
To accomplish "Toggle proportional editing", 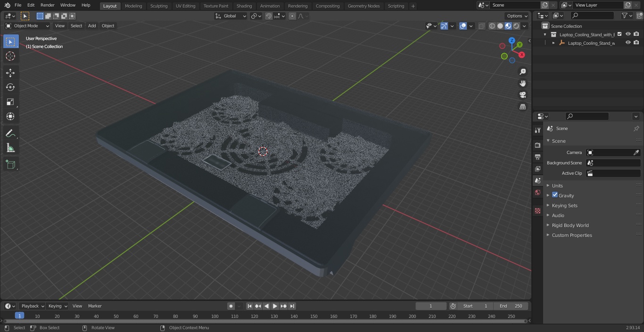I will [x=292, y=16].
